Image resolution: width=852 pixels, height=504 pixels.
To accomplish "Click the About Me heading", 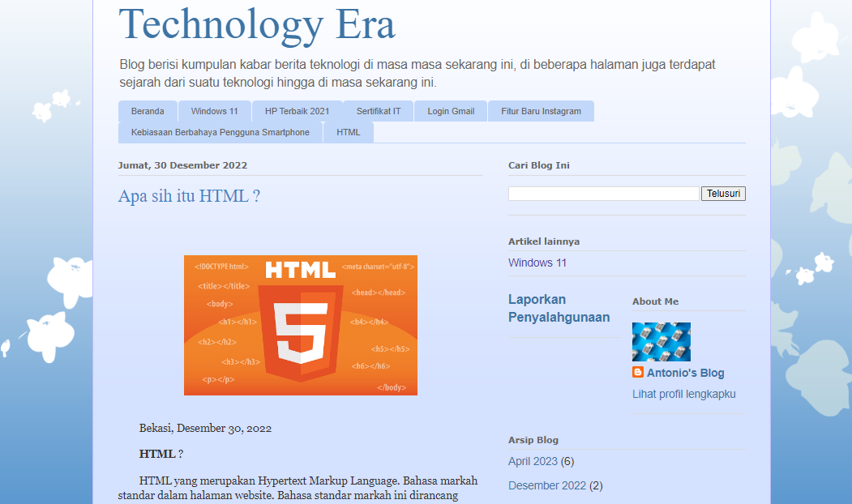I will tap(655, 301).
